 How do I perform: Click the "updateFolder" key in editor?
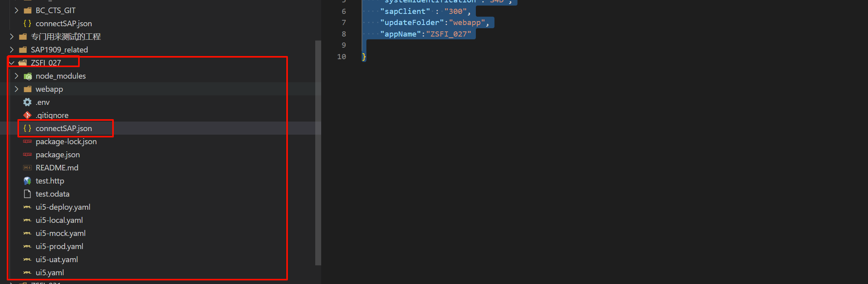[412, 23]
